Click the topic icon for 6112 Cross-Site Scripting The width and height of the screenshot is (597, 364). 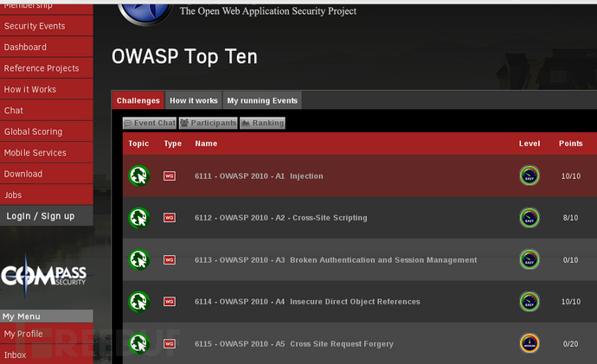tap(139, 218)
